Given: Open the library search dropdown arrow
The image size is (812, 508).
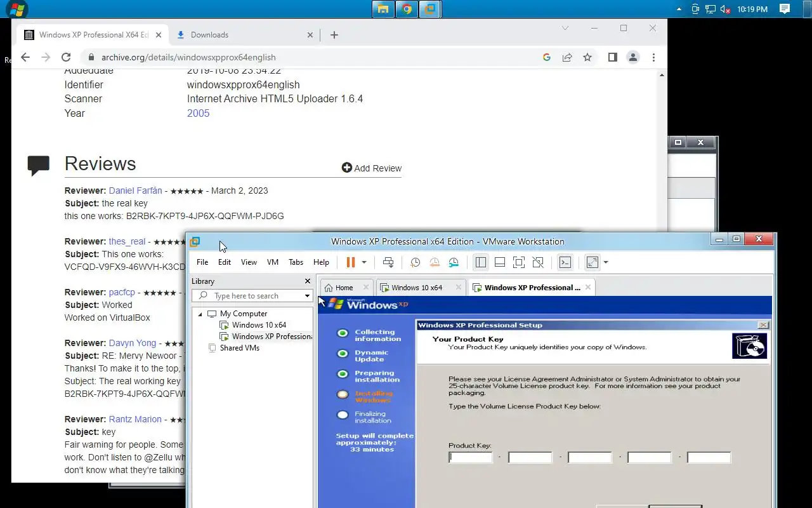Looking at the screenshot, I should [307, 296].
